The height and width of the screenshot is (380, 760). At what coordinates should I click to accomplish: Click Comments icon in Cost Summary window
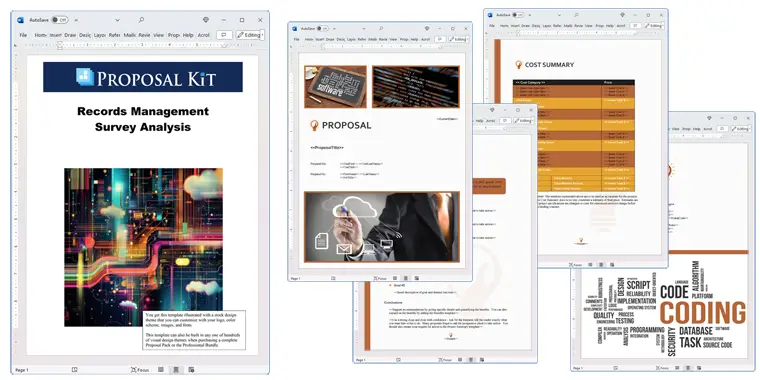click(x=635, y=26)
